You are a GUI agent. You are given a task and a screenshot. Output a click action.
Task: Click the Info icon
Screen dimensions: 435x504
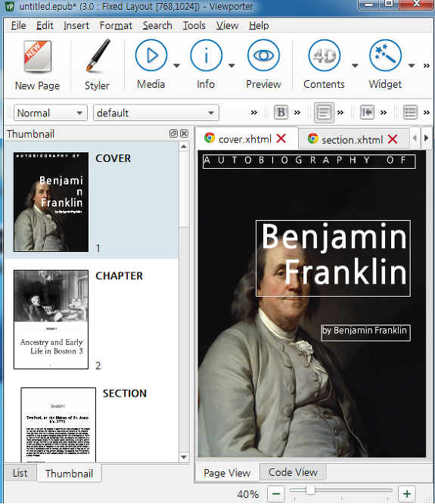pos(206,55)
